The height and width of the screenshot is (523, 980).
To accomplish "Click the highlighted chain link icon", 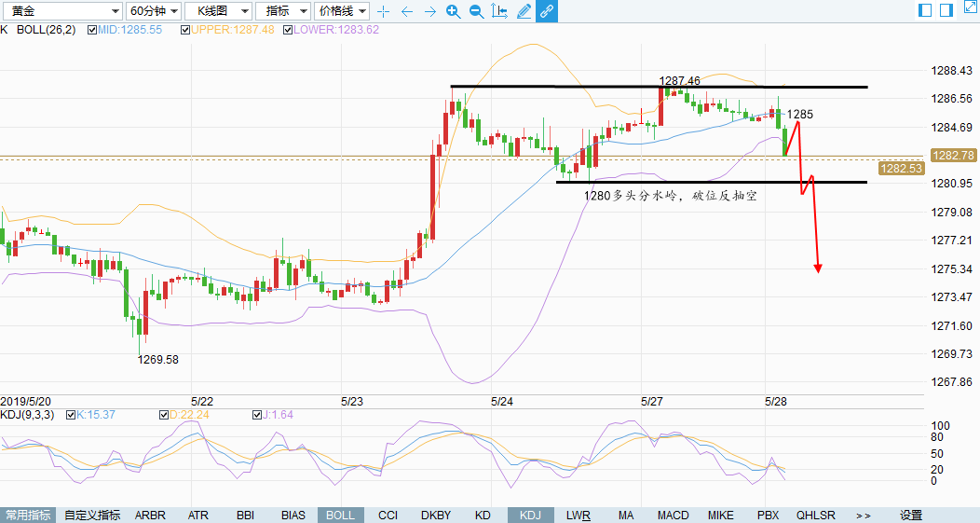I will click(547, 11).
